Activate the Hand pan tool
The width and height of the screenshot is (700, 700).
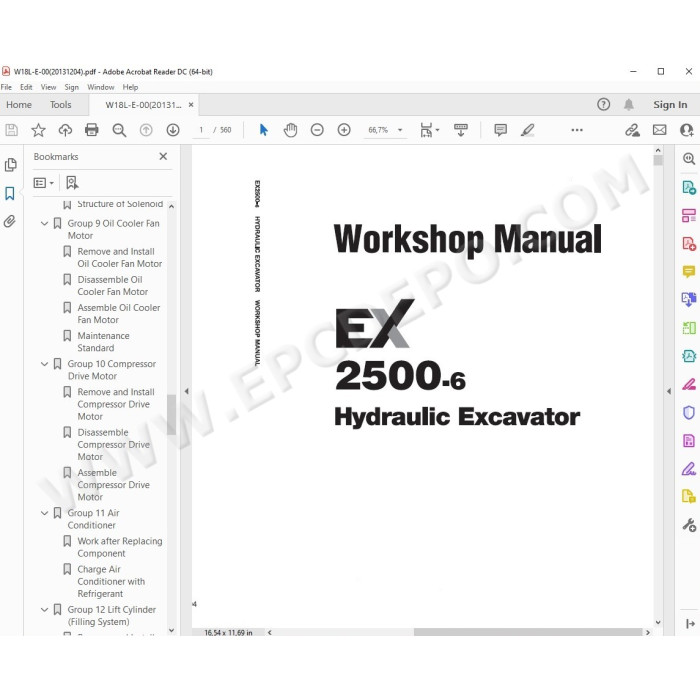click(290, 130)
